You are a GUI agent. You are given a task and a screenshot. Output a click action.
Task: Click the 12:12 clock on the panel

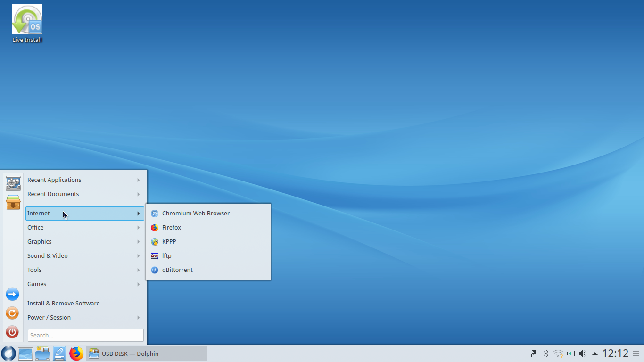point(615,354)
